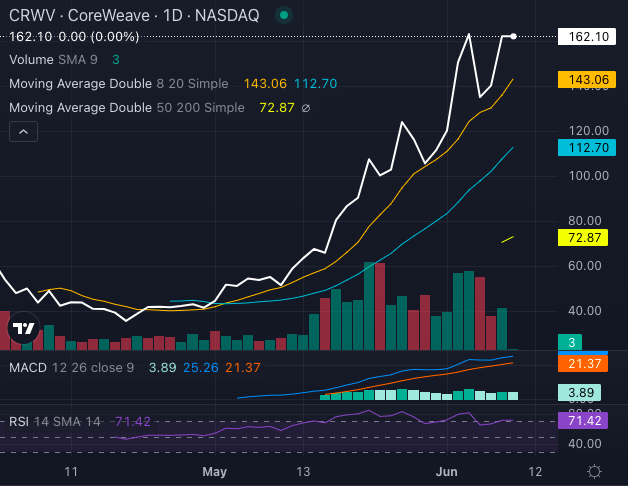Click the orange 143.06 price axis label
This screenshot has width=628, height=486.
587,80
